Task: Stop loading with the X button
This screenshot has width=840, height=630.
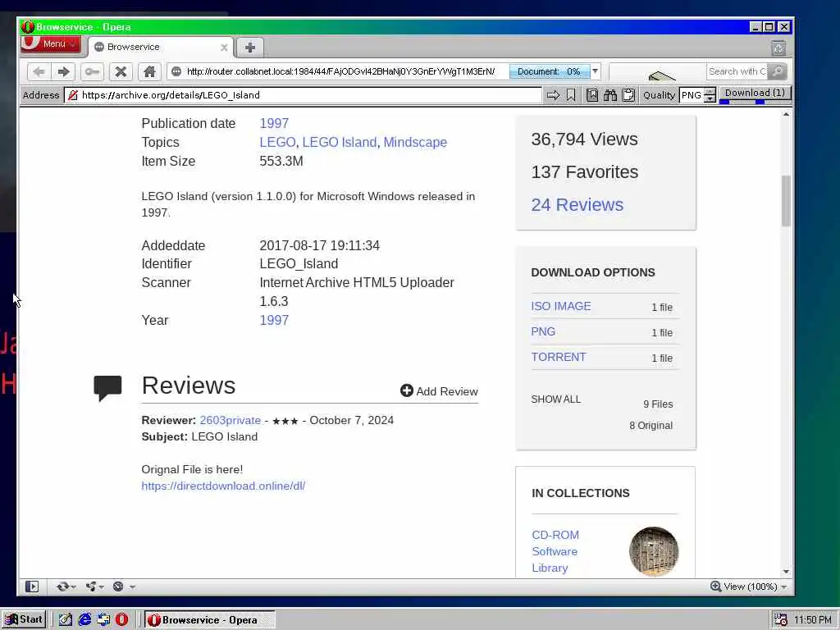Action: 121,72
